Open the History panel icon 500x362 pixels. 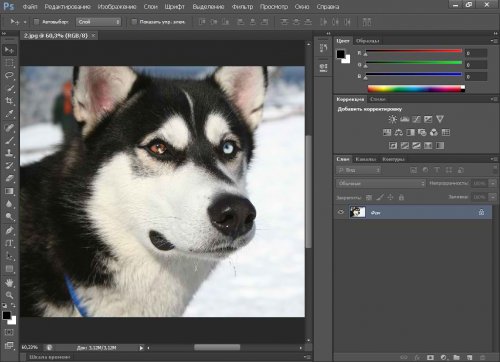[x=323, y=48]
